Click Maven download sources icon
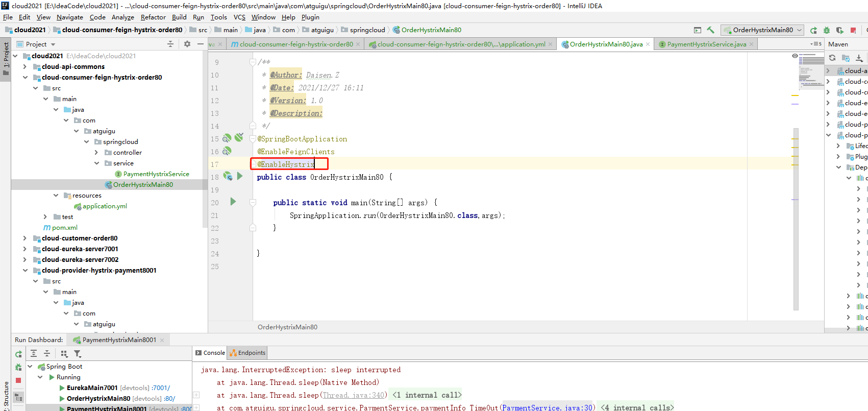The image size is (868, 411). coord(859,58)
